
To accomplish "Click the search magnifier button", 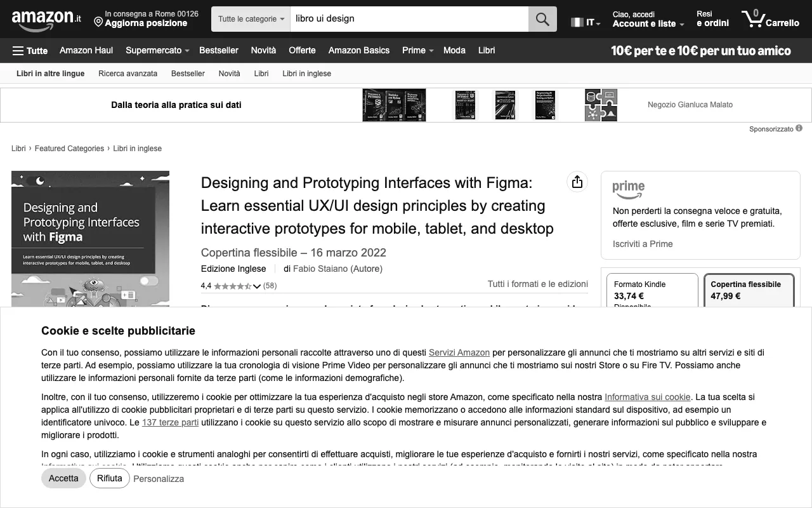I will (542, 19).
